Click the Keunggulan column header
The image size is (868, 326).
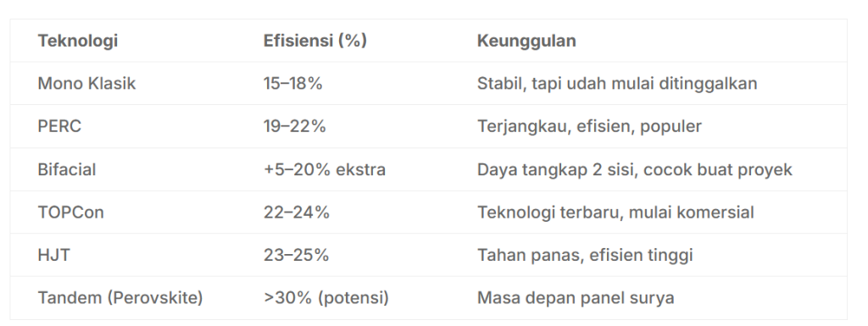click(526, 41)
